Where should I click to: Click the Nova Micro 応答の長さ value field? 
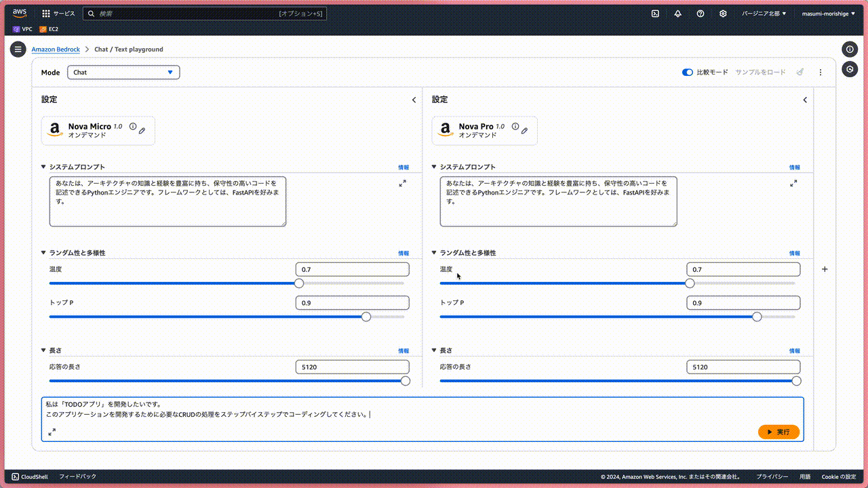(x=353, y=367)
